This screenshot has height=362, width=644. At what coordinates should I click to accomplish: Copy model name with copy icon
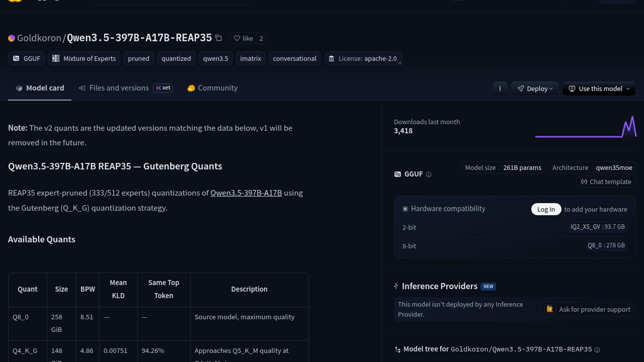click(x=218, y=38)
